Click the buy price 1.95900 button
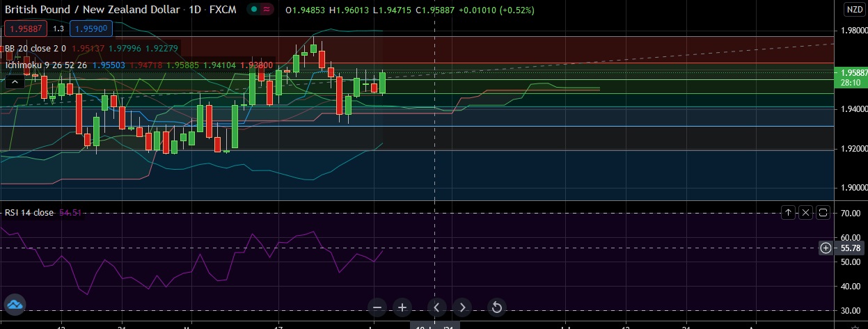The image size is (868, 329). pyautogui.click(x=90, y=29)
